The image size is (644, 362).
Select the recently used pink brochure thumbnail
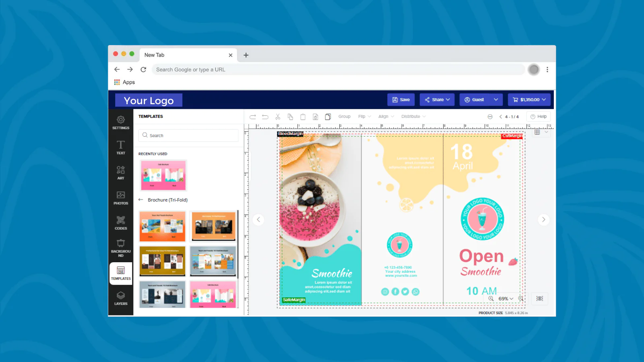[x=163, y=175]
